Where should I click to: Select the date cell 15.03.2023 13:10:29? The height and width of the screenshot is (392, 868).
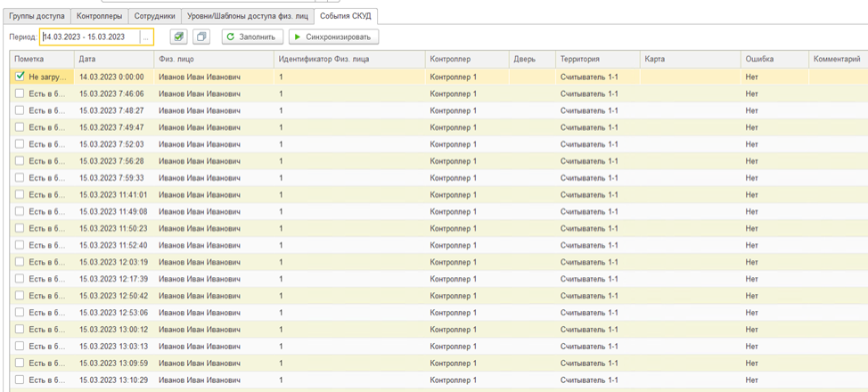point(113,380)
